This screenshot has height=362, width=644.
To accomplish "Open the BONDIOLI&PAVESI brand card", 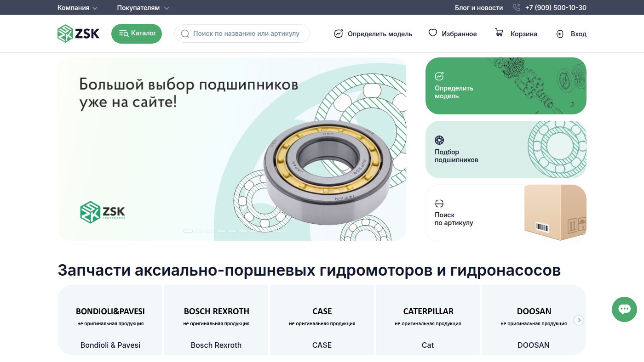I will pyautogui.click(x=110, y=320).
